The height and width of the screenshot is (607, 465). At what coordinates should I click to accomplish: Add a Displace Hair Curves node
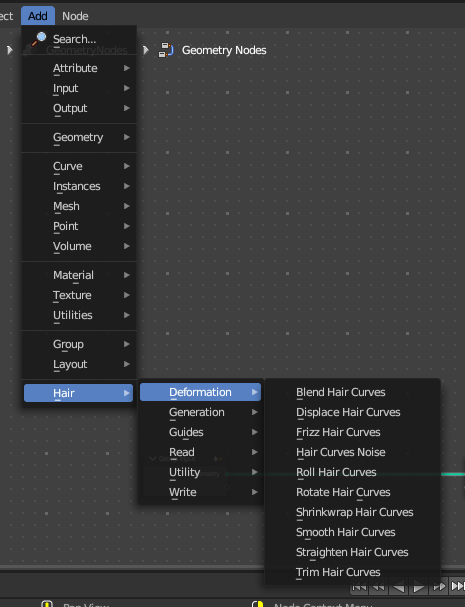(353, 412)
